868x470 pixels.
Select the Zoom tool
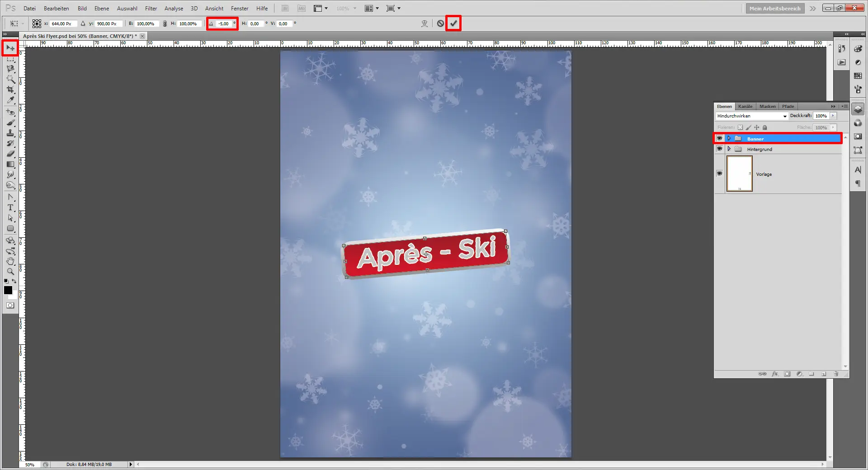point(10,271)
